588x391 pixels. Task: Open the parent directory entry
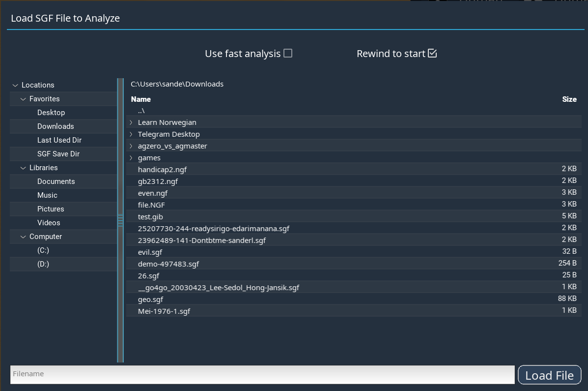coord(141,110)
